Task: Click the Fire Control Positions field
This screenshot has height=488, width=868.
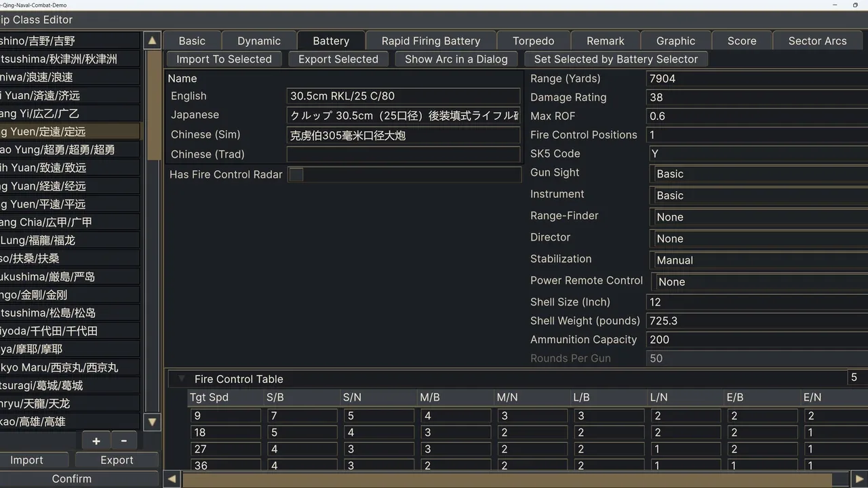Action: click(757, 135)
